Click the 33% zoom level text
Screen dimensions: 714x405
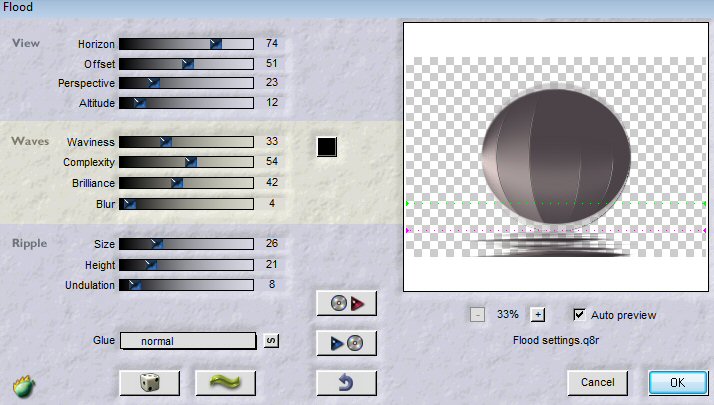(508, 314)
